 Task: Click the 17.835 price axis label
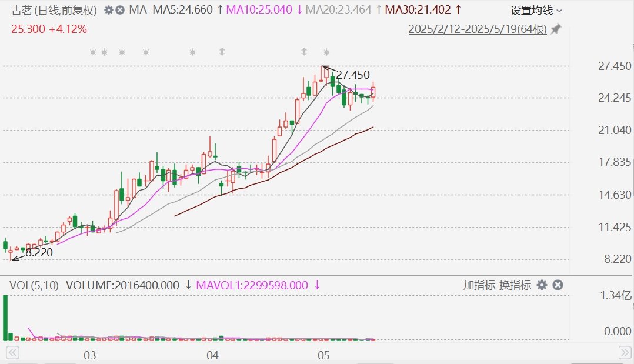(x=615, y=162)
